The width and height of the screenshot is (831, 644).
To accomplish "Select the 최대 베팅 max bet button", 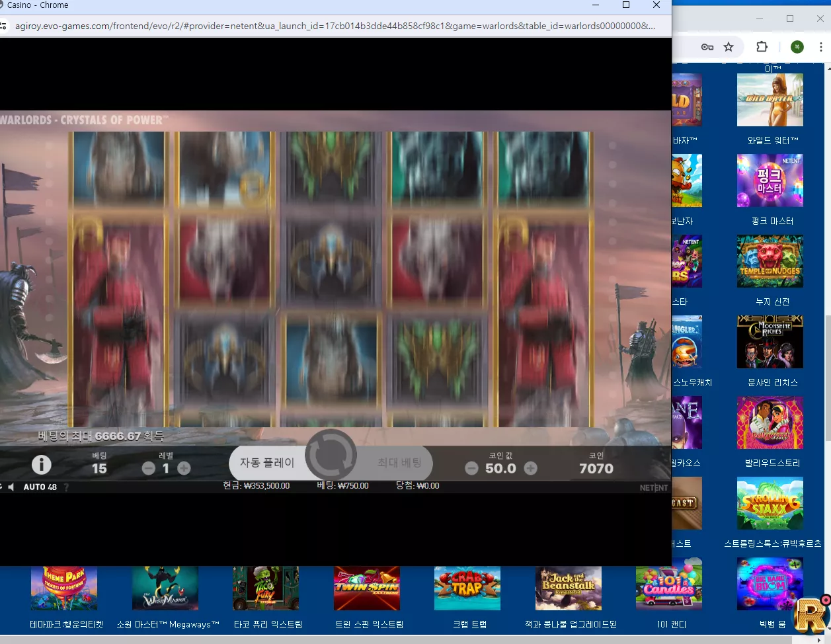I will point(399,463).
